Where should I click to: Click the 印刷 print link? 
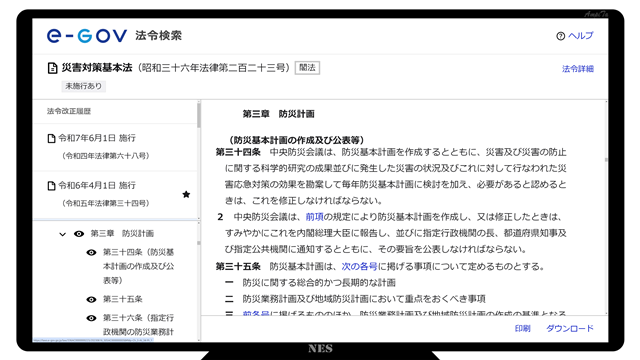click(522, 329)
